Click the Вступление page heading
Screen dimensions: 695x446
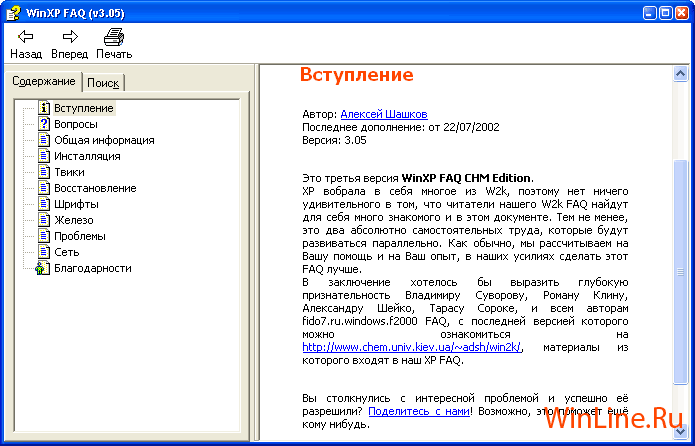pos(356,74)
